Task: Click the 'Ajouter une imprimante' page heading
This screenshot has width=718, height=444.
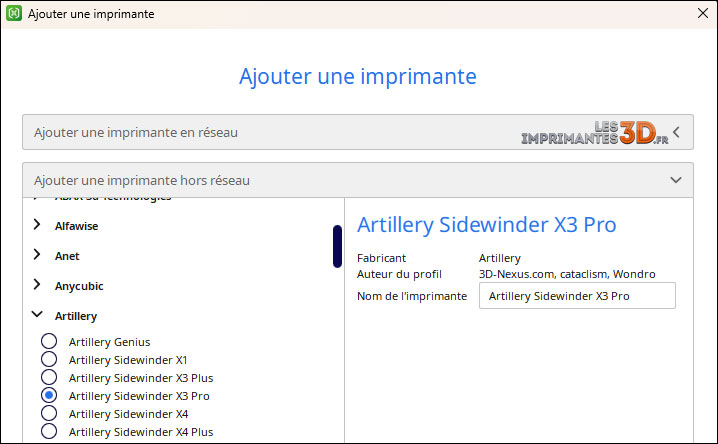Action: click(358, 76)
